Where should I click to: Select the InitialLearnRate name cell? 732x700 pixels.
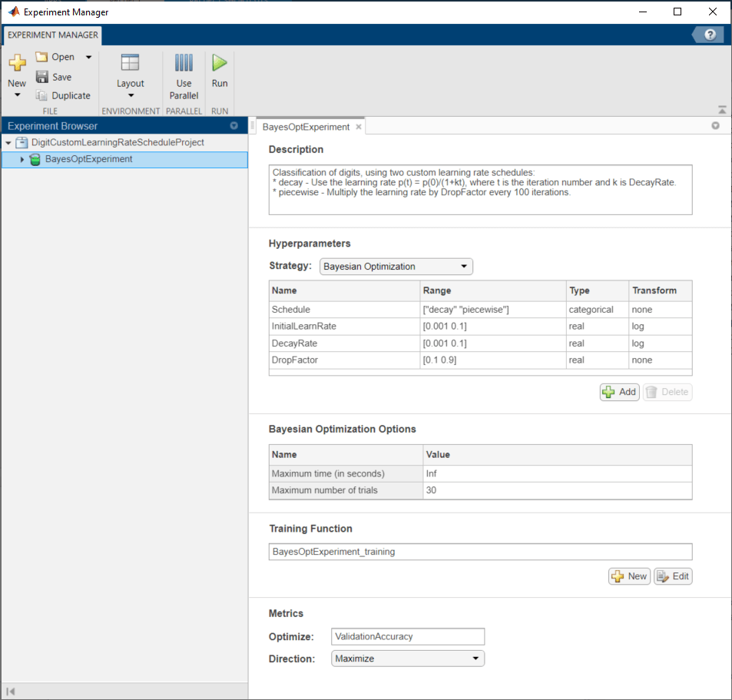[x=345, y=327]
